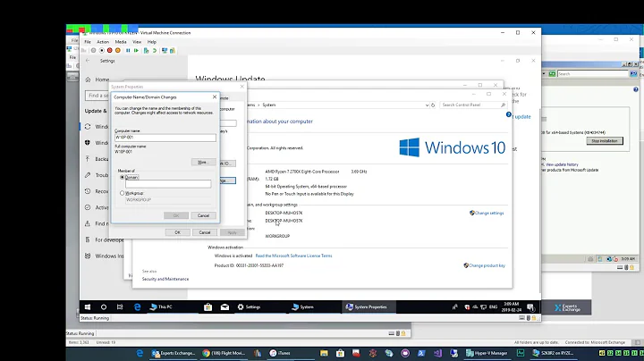Viewport: 644px width, 361px height.
Task: Click the orange Save state icon in VM toolbar
Action: pyautogui.click(x=118, y=50)
